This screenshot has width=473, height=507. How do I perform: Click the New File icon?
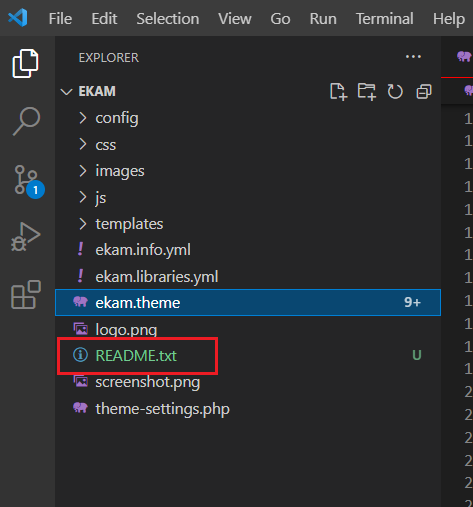pos(338,91)
